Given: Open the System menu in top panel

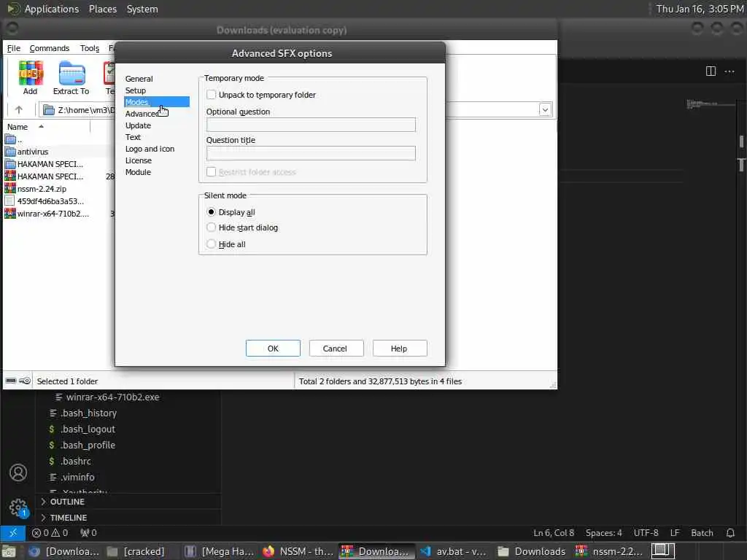Looking at the screenshot, I should pyautogui.click(x=142, y=9).
